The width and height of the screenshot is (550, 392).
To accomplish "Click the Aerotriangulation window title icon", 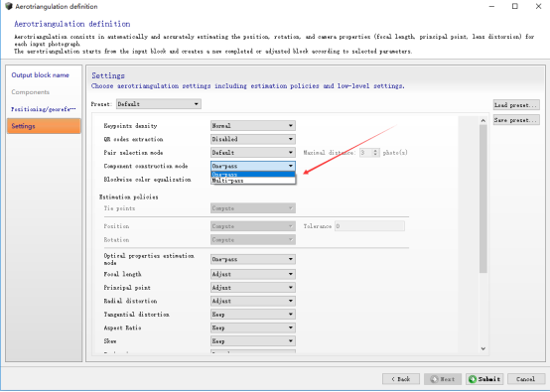I will tap(9, 6).
